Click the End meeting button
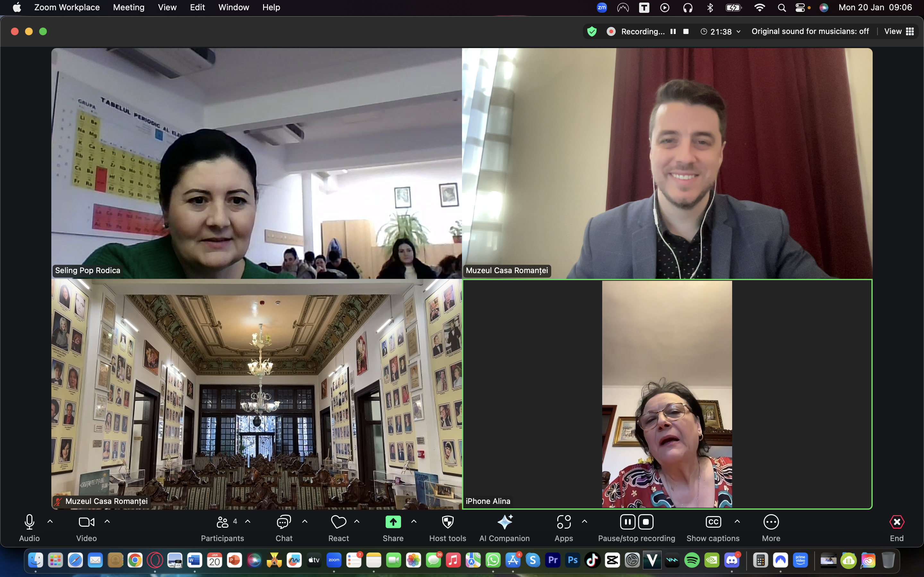Screen dimensions: 924x577 click(896, 522)
